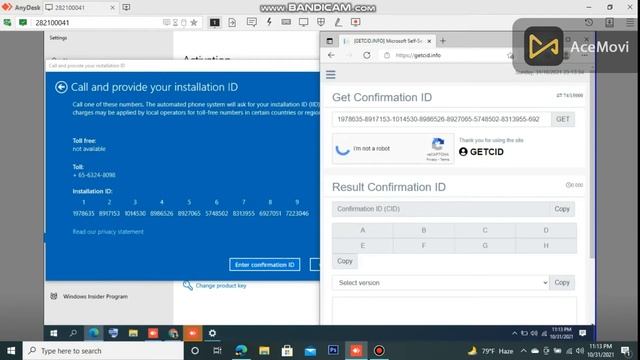Click the AnyDesk favorite star icon
The image size is (640, 360).
pos(194,22)
